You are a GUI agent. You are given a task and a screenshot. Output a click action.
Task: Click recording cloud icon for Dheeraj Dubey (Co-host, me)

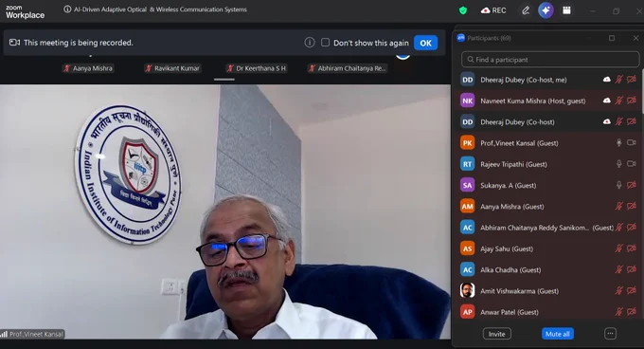tap(607, 80)
